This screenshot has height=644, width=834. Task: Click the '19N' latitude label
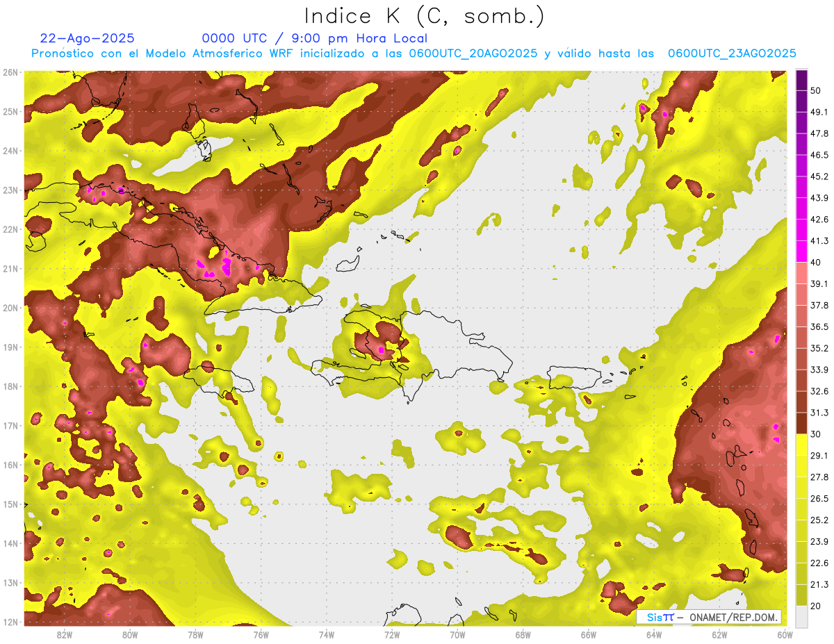pyautogui.click(x=10, y=347)
